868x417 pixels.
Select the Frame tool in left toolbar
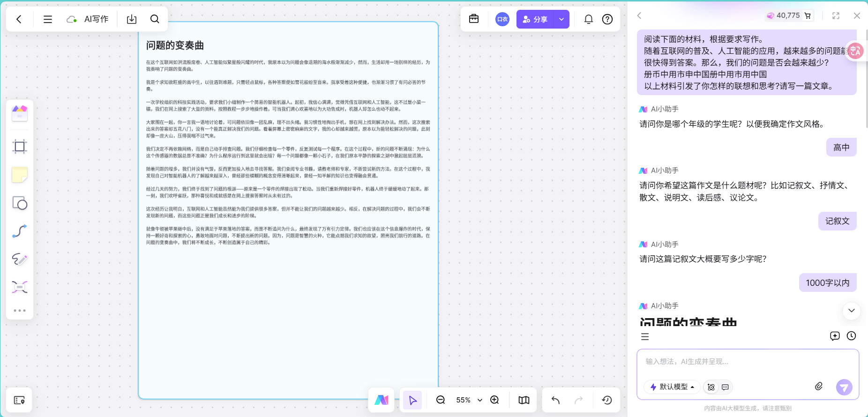tap(20, 147)
